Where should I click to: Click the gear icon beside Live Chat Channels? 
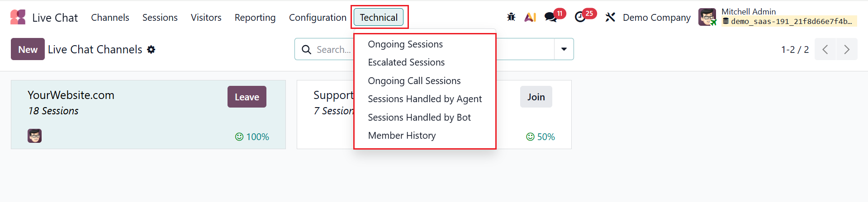coord(151,49)
